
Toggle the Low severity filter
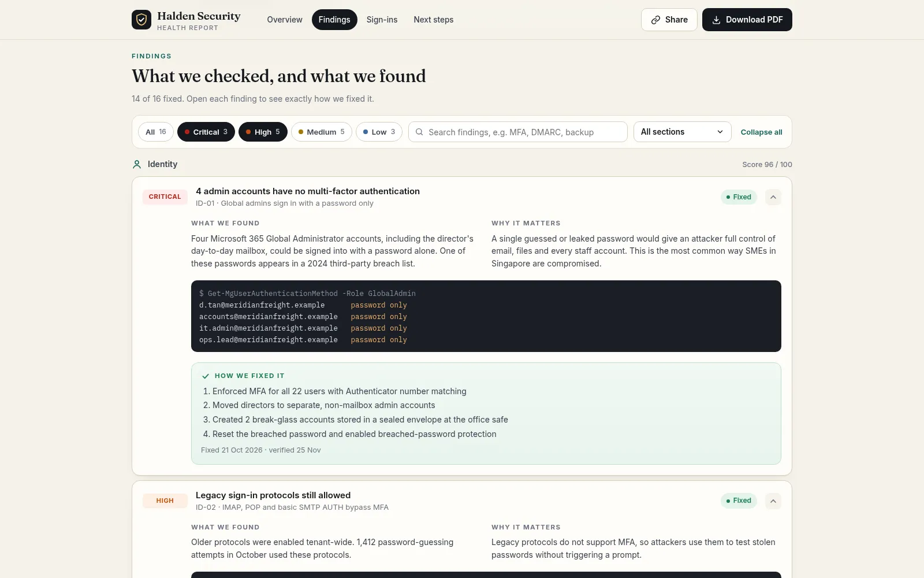[379, 132]
